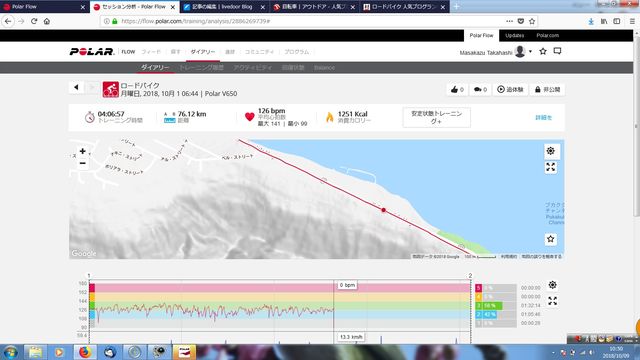Click the red position marker on route
This screenshot has width=640, height=360.
383,210
